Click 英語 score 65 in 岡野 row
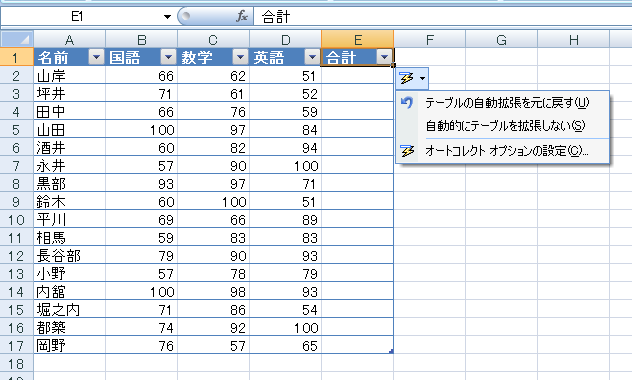This screenshot has height=380, width=632. pyautogui.click(x=285, y=345)
